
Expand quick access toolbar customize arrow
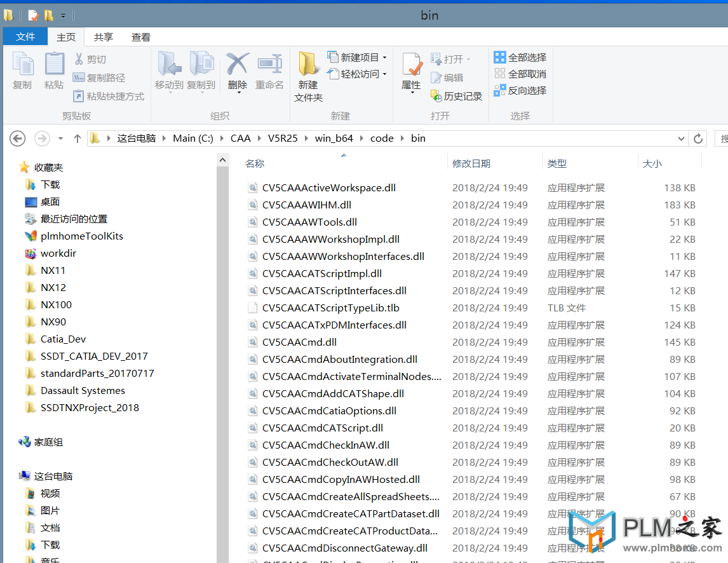pyautogui.click(x=63, y=16)
